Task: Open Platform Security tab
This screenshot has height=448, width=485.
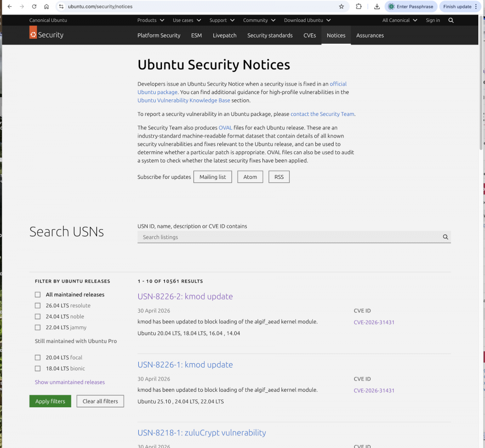Action: [159, 35]
